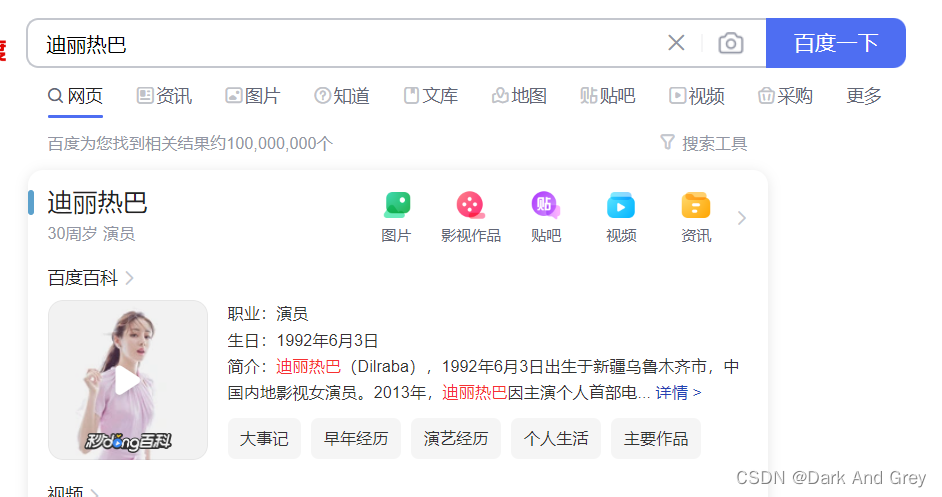Click the 职业：演员 text
942x497 pixels.
[267, 313]
